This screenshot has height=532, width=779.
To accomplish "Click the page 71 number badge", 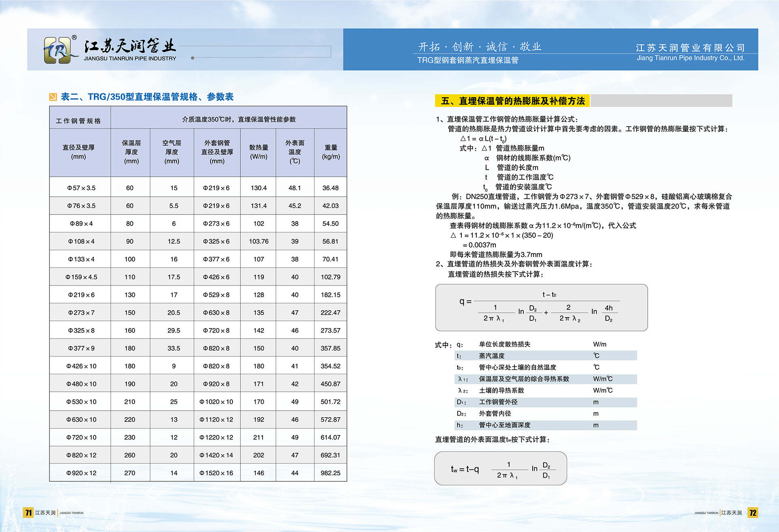I will click(28, 513).
